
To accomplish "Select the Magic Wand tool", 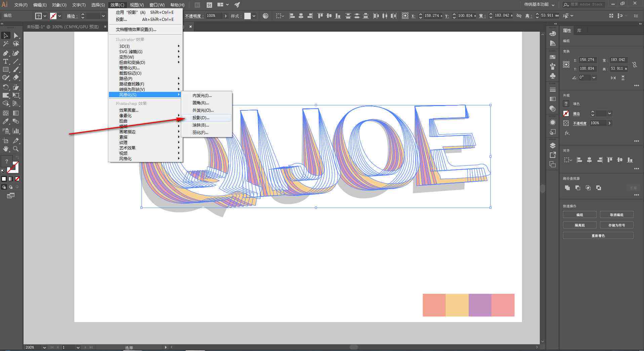I will pos(6,44).
